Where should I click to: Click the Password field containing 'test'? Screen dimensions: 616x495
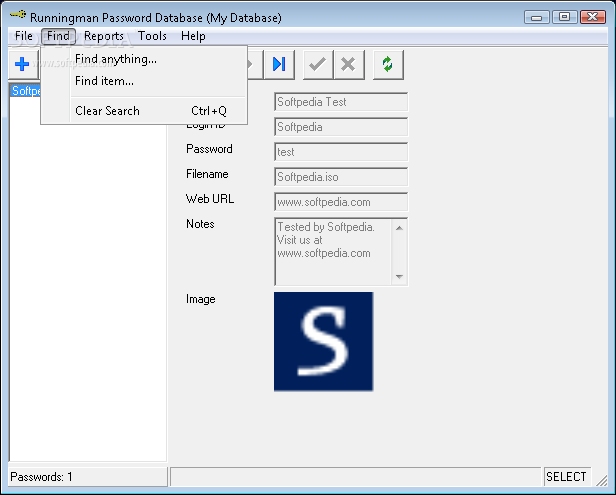(341, 152)
